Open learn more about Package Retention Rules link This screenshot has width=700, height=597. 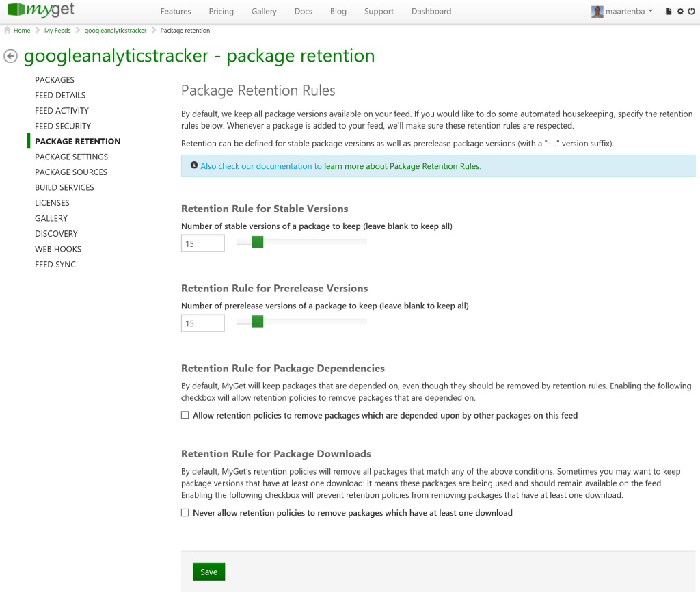[402, 166]
